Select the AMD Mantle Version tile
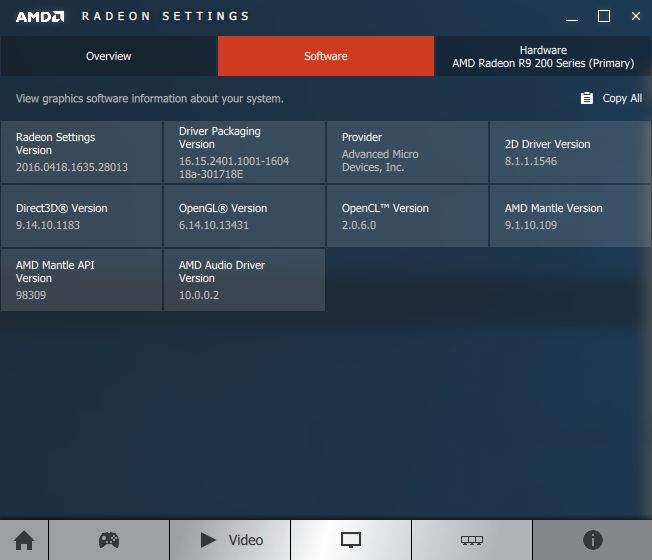Viewport: 652px width, 560px height. pos(570,216)
